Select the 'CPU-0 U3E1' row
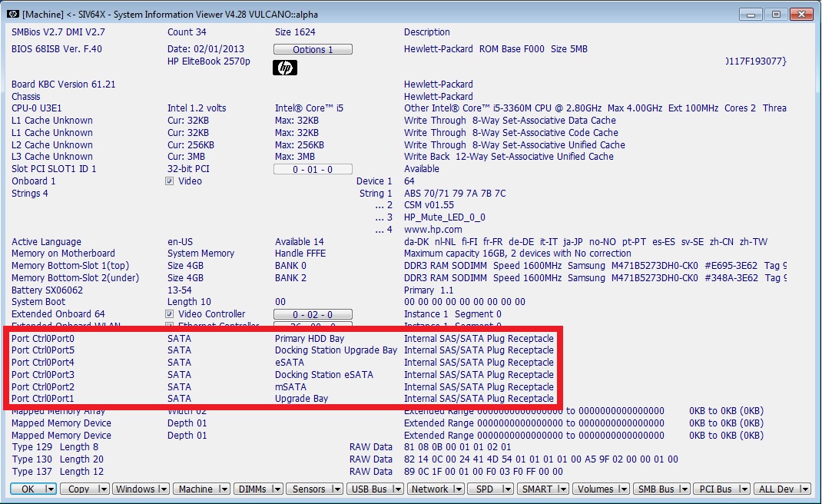Screen dimensions: 822x504 point(37,108)
